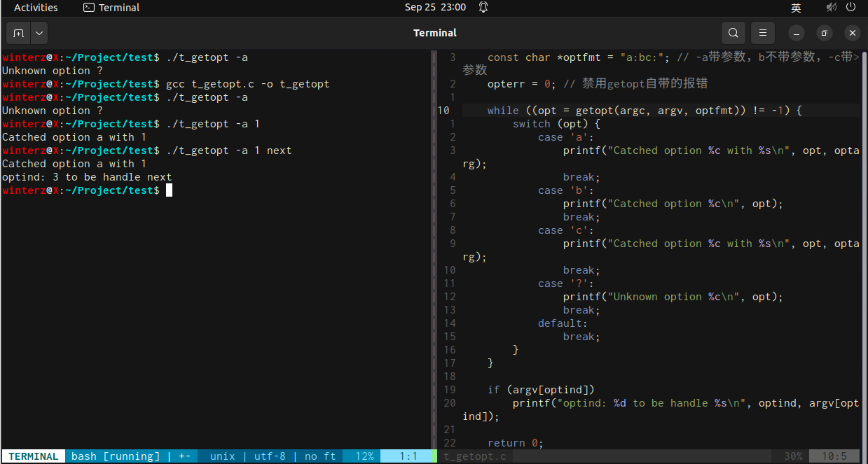This screenshot has height=464, width=868.
Task: Open the Terminal hamburger menu
Action: pyautogui.click(x=762, y=33)
